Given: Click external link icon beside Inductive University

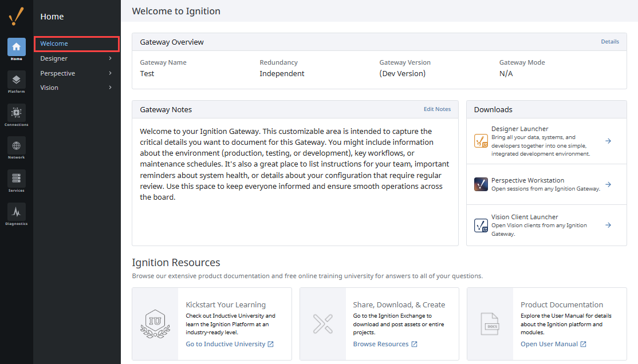Looking at the screenshot, I should tap(270, 344).
